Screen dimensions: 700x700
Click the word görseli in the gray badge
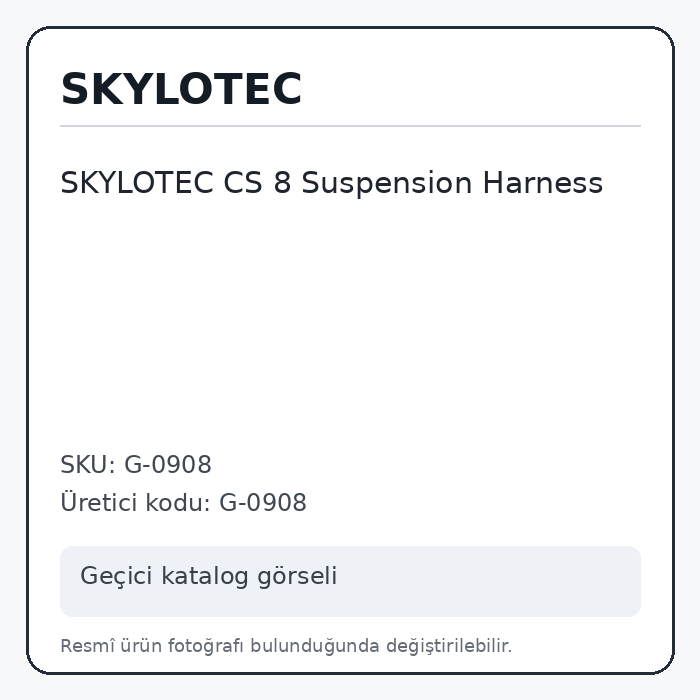coord(297,576)
